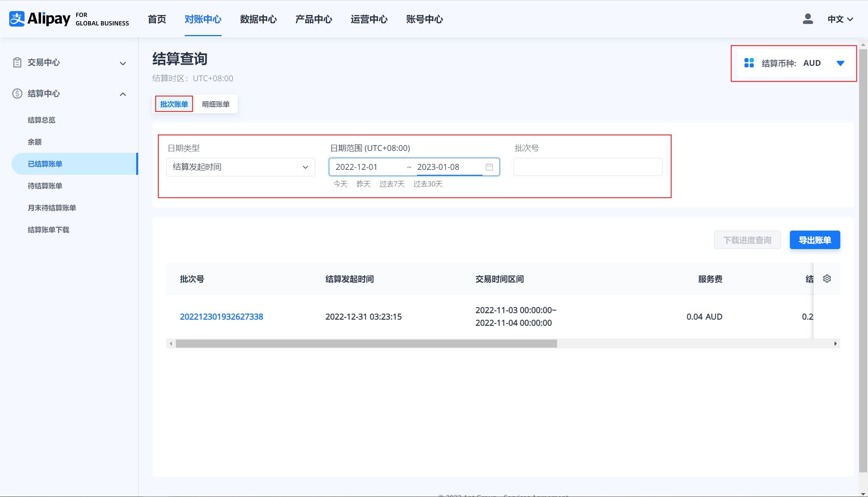Click the Alipay logo icon
Image resolution: width=868 pixels, height=497 pixels.
pos(17,19)
